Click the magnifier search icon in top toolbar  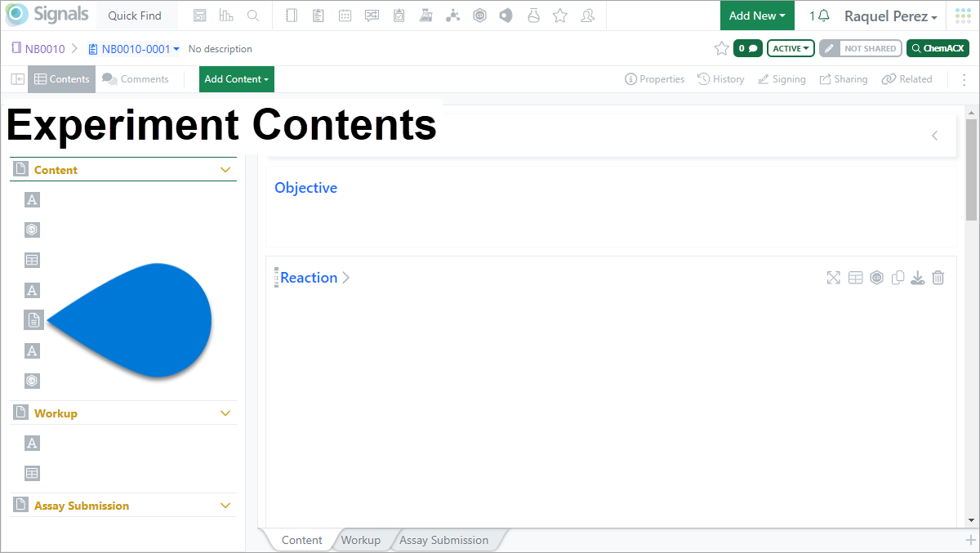click(x=253, y=16)
